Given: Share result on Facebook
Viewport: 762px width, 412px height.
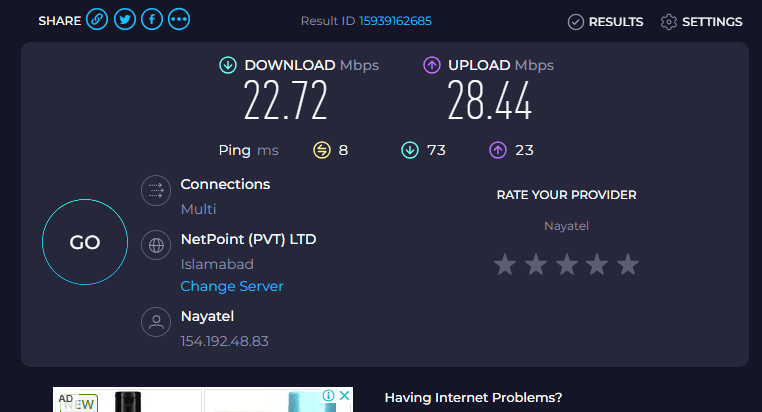Looking at the screenshot, I should click(x=152, y=19).
